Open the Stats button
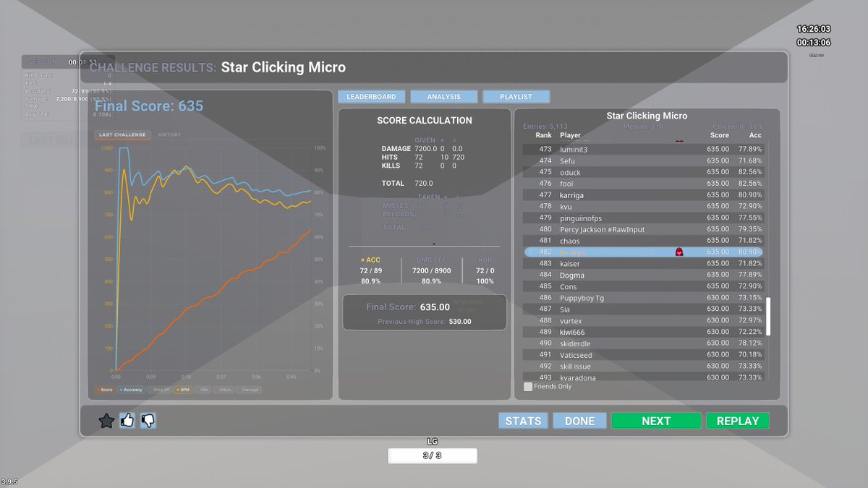 click(523, 421)
